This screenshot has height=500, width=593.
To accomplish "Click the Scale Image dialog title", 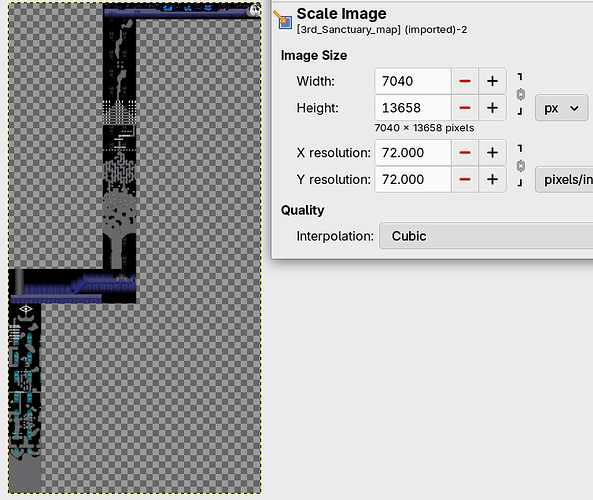I will 342,14.
